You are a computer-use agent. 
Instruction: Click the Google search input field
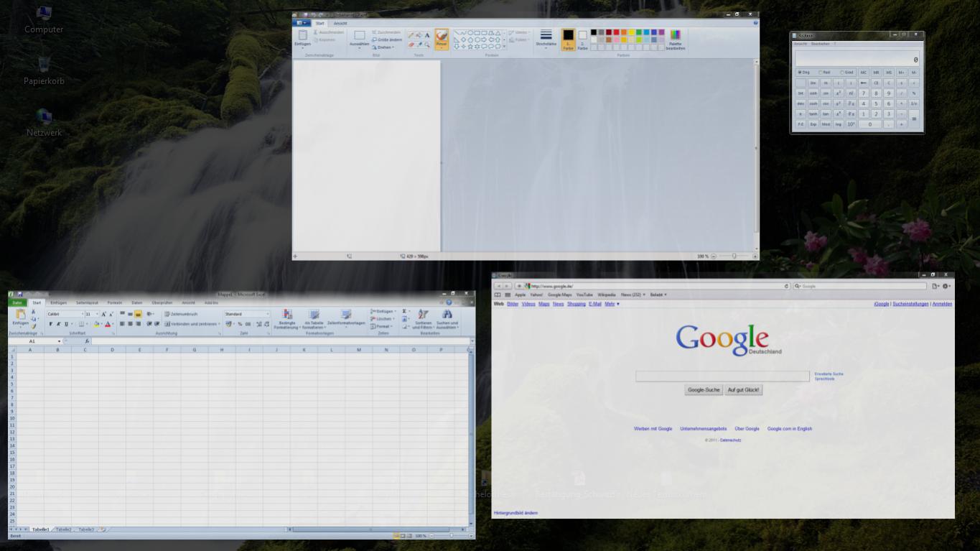[x=722, y=376]
